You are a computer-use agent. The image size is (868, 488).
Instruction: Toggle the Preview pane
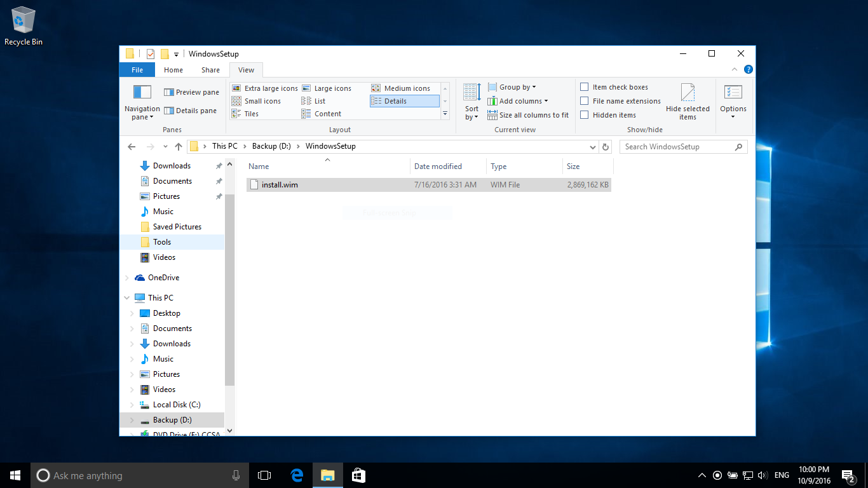pyautogui.click(x=191, y=92)
